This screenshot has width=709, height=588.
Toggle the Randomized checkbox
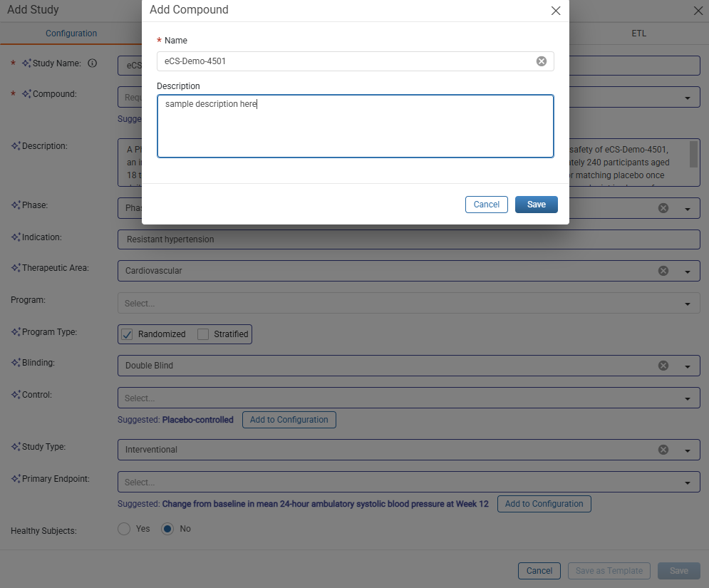click(x=127, y=334)
